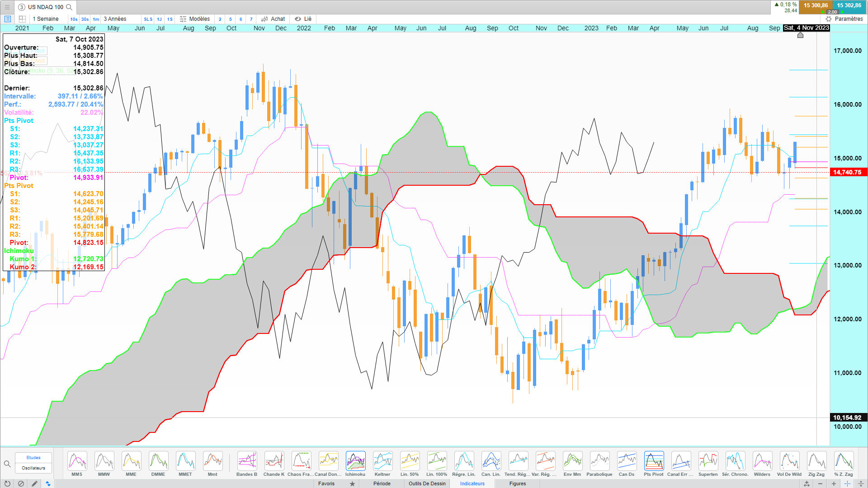Screen dimensions: 868x488
Task: Open the Modèles dropdown
Action: click(195, 19)
